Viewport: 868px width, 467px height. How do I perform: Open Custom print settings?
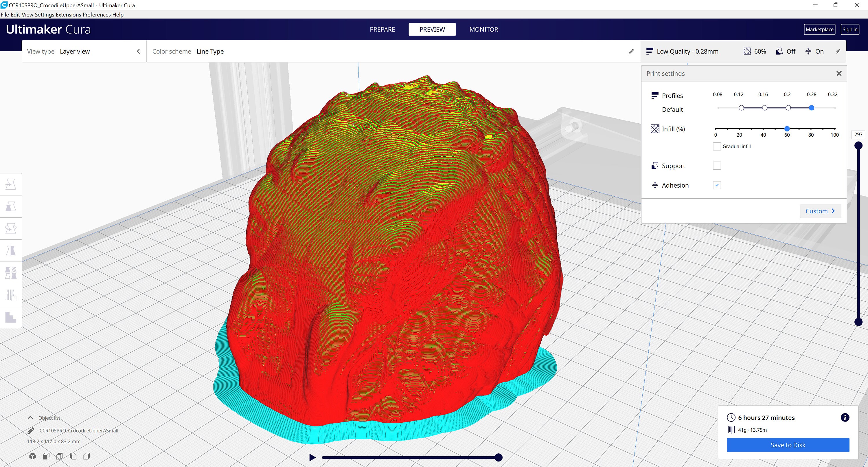(820, 211)
